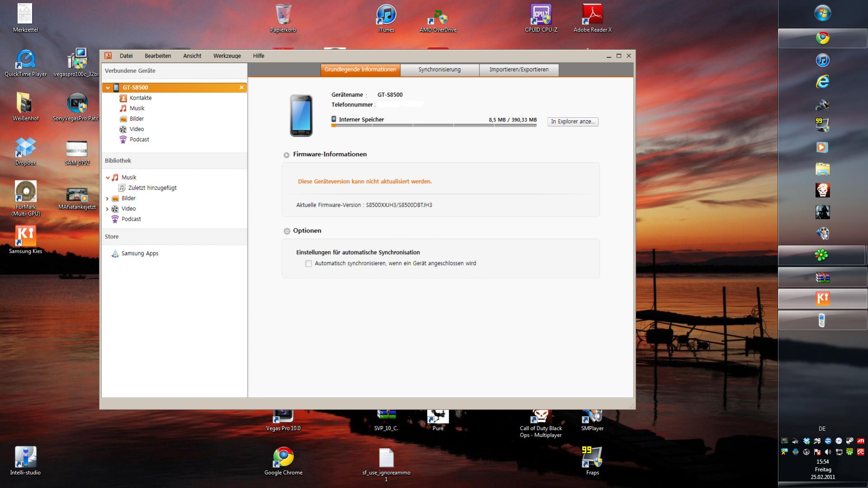
Task: Launch Call of Duty Black Ops Multiplayer
Action: point(541,424)
